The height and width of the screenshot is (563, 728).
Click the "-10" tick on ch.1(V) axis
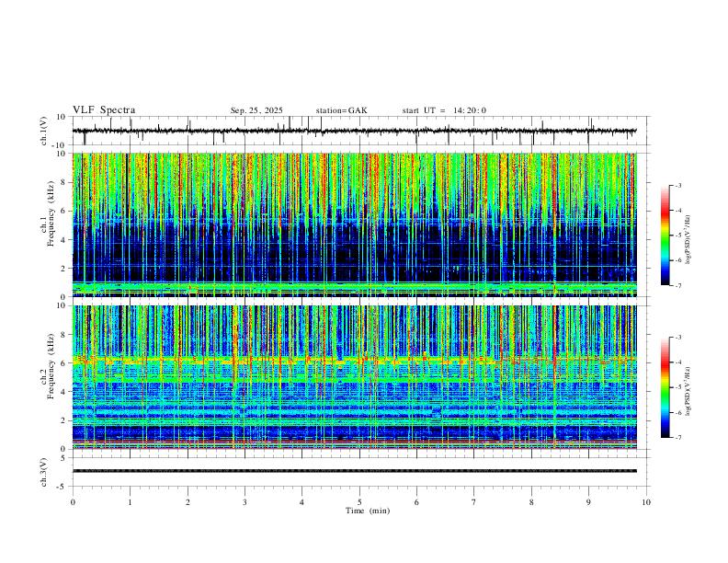[x=60, y=145]
